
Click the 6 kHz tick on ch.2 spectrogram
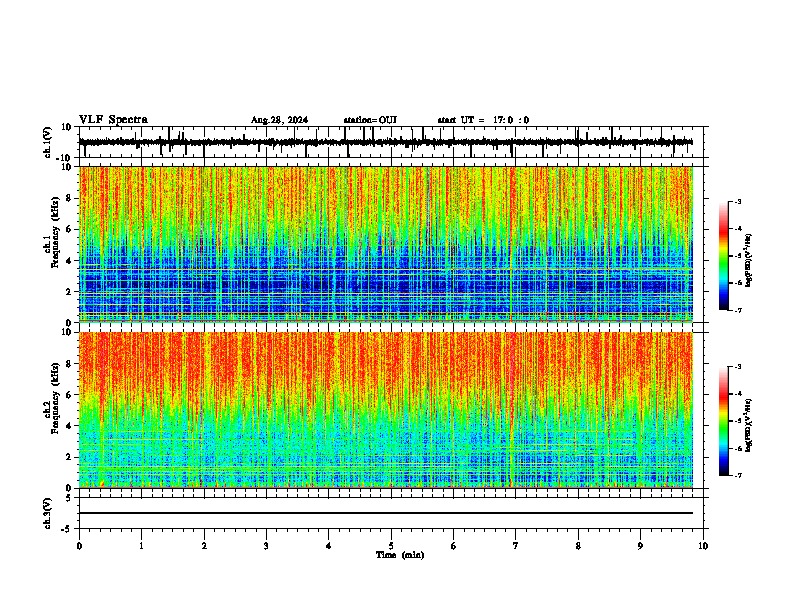click(x=70, y=395)
